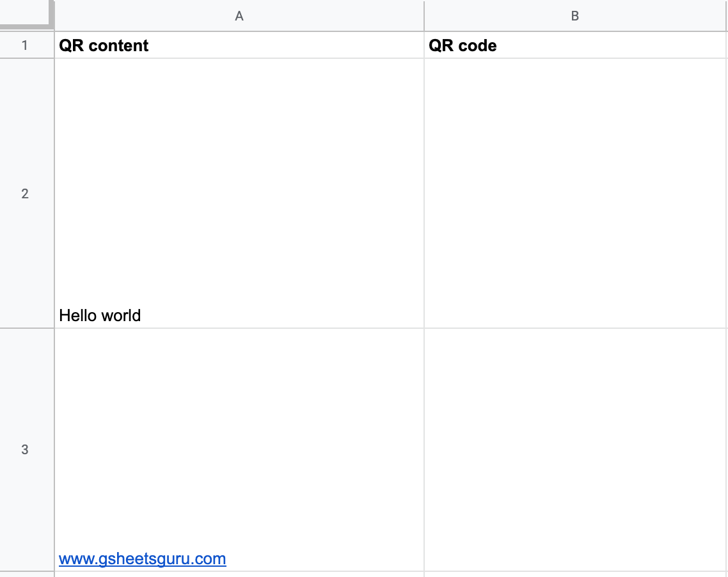Select row 3 header
728x577 pixels.
[26, 449]
